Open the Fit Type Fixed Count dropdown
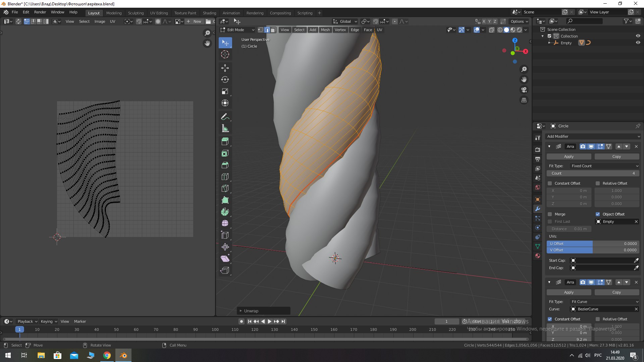644x362 pixels. pyautogui.click(x=604, y=166)
